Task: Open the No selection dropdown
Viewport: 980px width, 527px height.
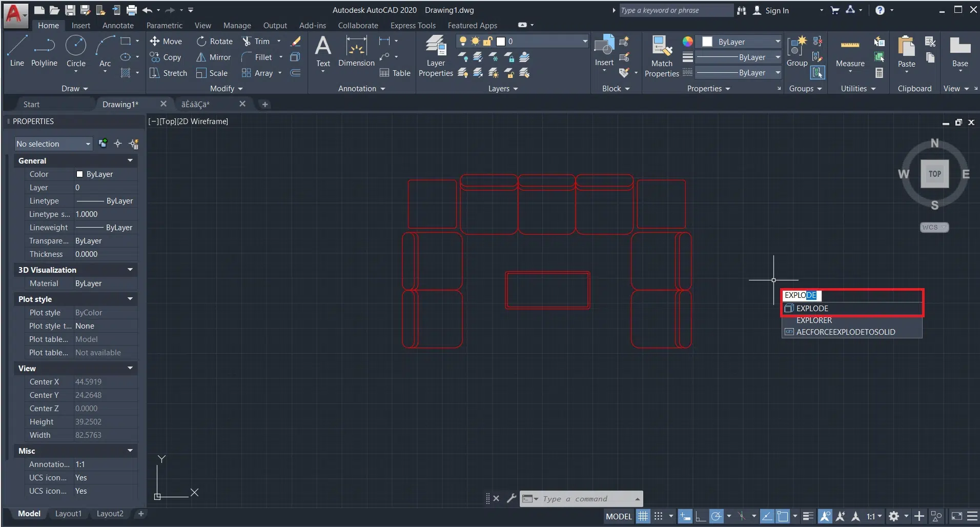Action: pos(53,144)
